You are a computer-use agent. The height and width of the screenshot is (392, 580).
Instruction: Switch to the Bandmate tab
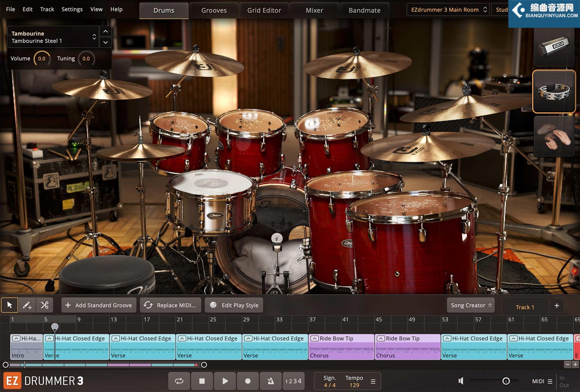pos(365,10)
